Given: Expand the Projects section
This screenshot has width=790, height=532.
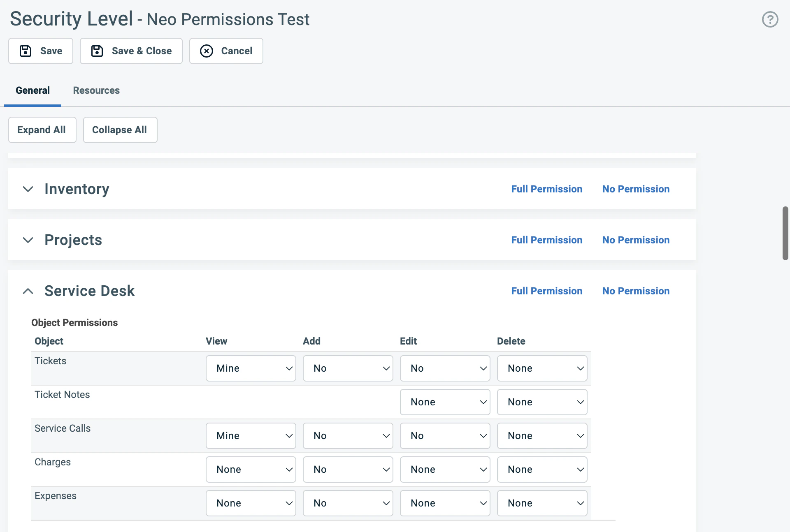Looking at the screenshot, I should point(28,240).
